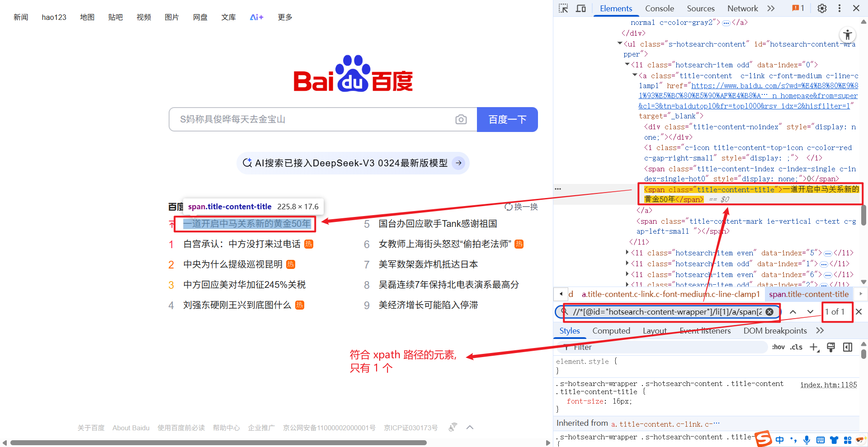Image resolution: width=868 pixels, height=447 pixels.
Task: Click the 百度一下 search button
Action: 507,119
